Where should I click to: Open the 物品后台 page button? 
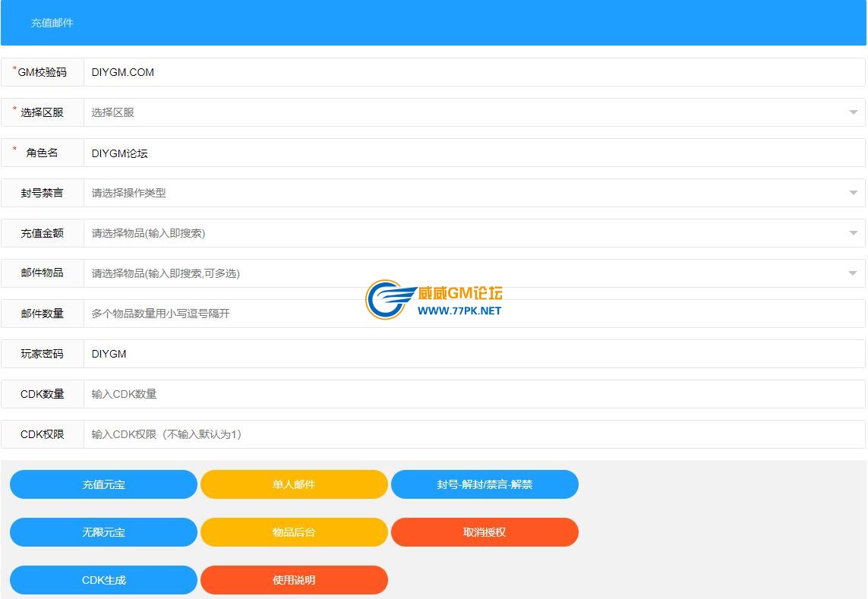pyautogui.click(x=294, y=532)
